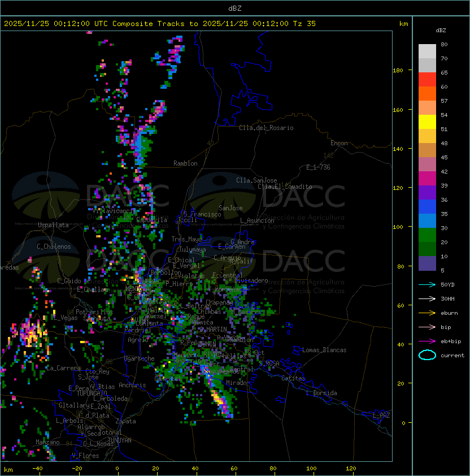Click the '160' km right-axis label
Screen dimensions: 470x476
click(x=398, y=110)
